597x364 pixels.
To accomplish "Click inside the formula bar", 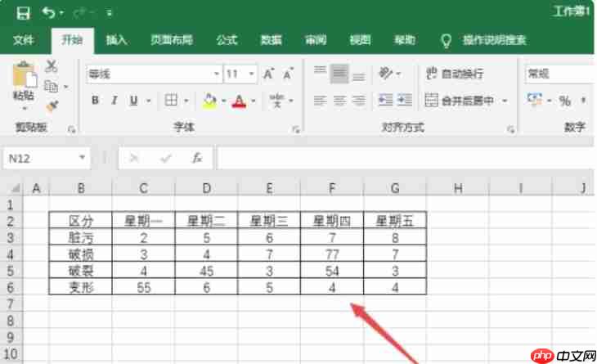I will point(406,158).
